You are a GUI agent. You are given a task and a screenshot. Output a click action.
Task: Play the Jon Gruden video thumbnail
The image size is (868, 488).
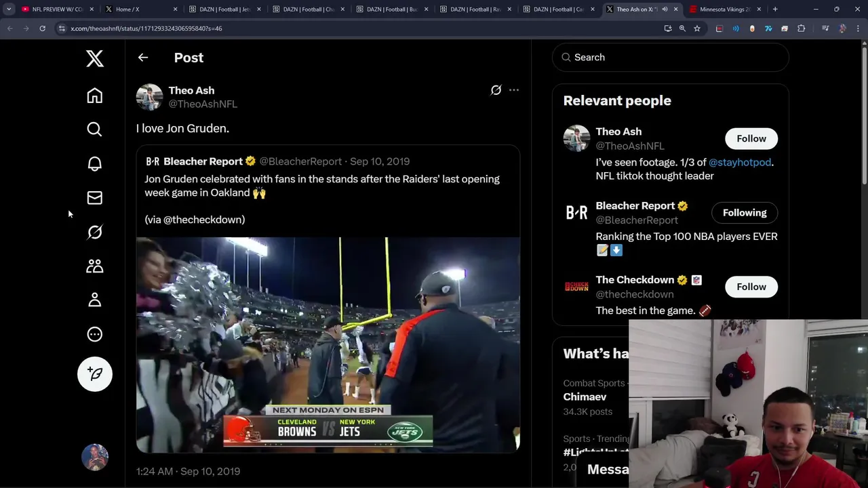[328, 344]
